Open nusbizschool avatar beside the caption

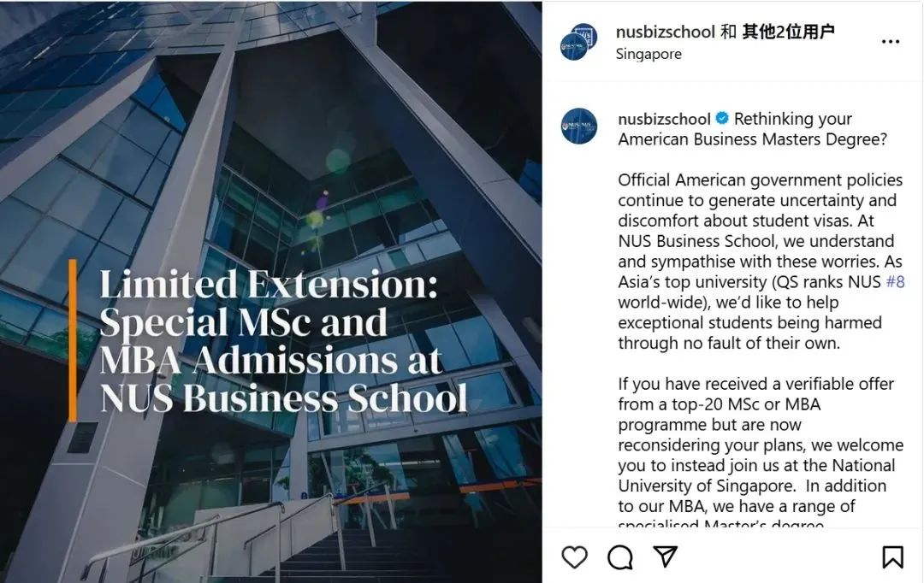coord(579,126)
